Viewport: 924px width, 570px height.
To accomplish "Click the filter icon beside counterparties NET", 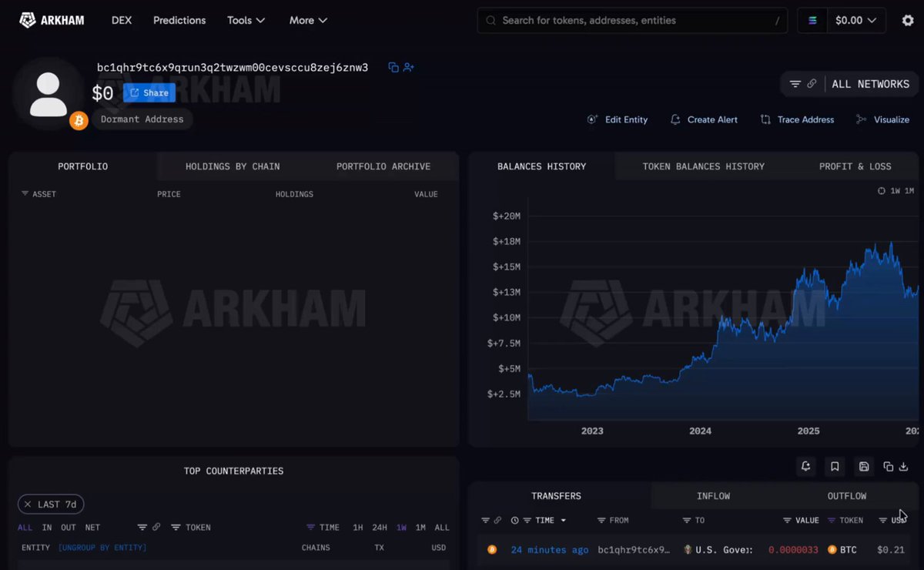I will tap(142, 528).
